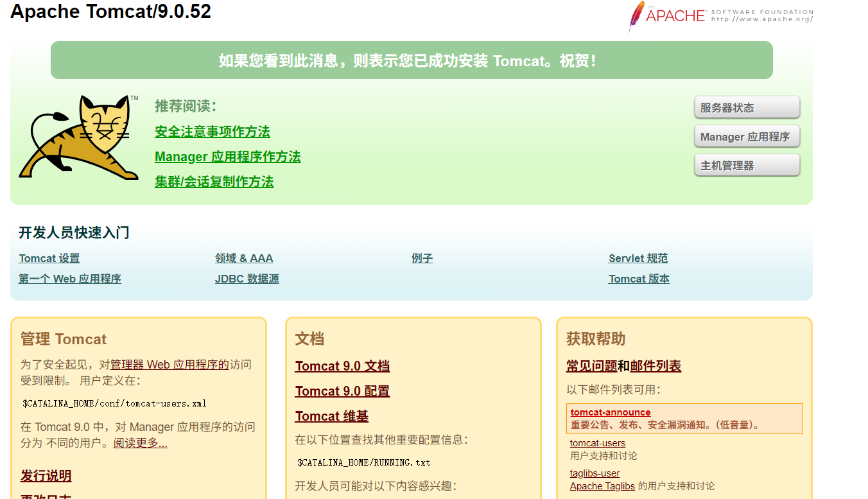Open taglibs-user mailing list link
Image resolution: width=868 pixels, height=499 pixels.
(x=595, y=473)
